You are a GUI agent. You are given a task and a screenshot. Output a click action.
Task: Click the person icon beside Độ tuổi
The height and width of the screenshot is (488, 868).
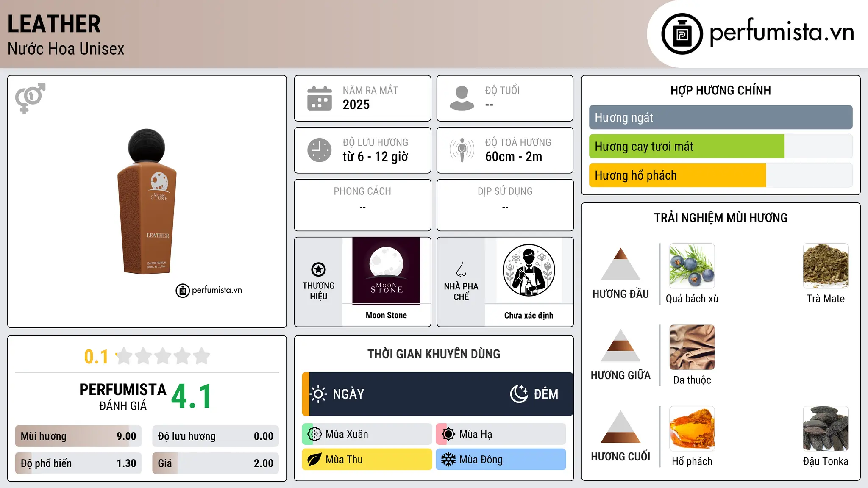pos(462,98)
